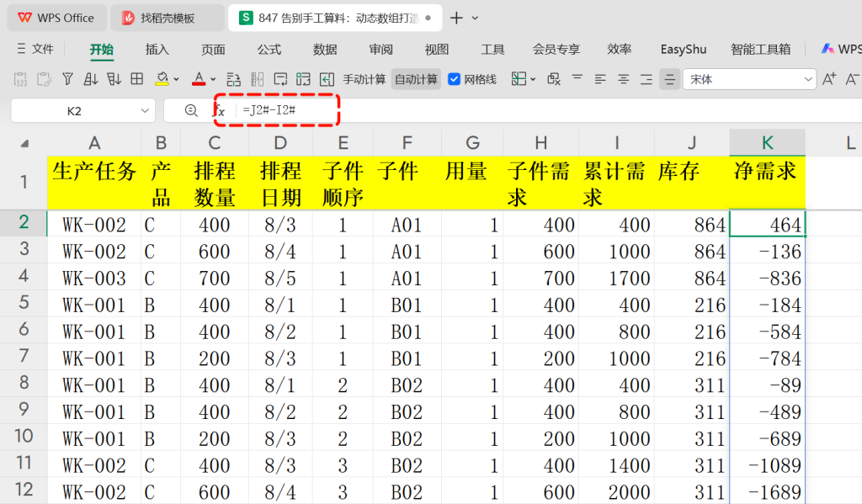This screenshot has width=862, height=504.
Task: Click the align center icon
Action: pos(624,80)
